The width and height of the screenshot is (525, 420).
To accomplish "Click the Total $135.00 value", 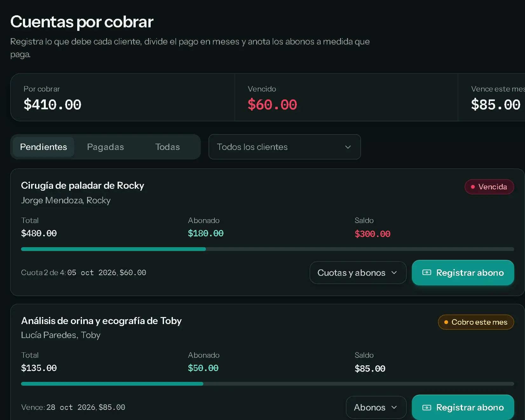I will [39, 368].
